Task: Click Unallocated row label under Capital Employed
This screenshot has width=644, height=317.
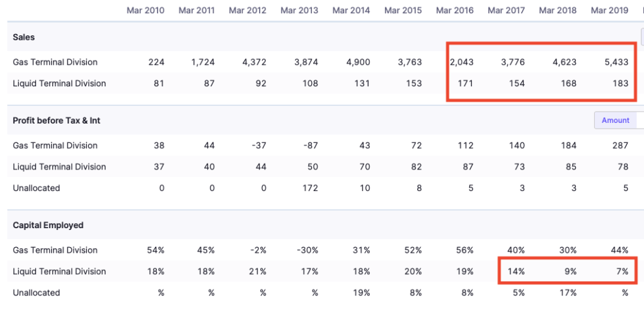Action: 36,292
